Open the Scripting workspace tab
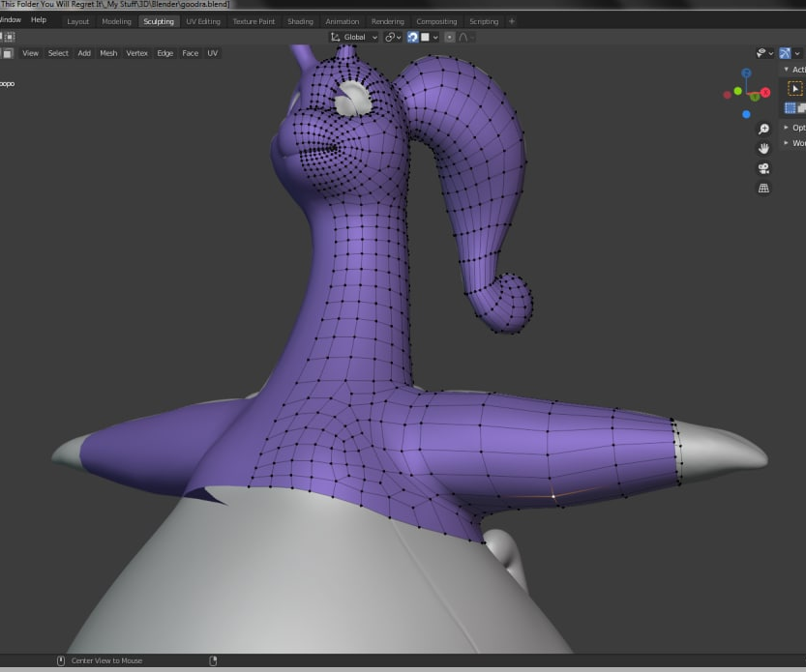The image size is (806, 672). coord(484,21)
